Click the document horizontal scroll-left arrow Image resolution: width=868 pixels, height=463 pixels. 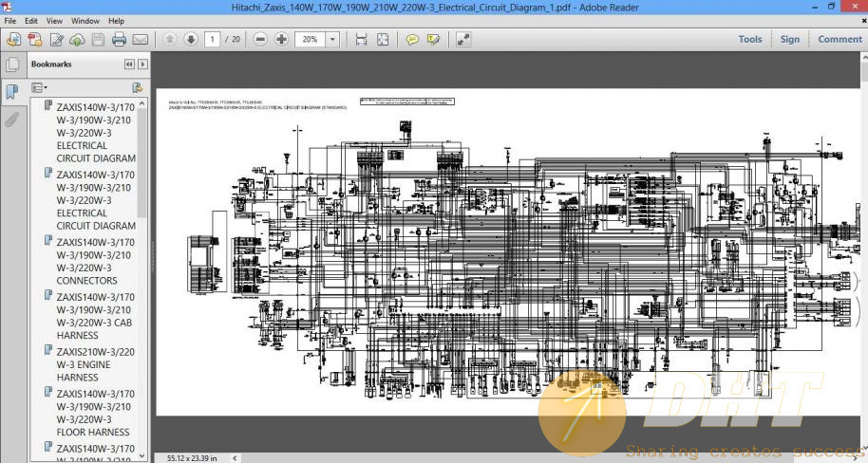click(236, 458)
